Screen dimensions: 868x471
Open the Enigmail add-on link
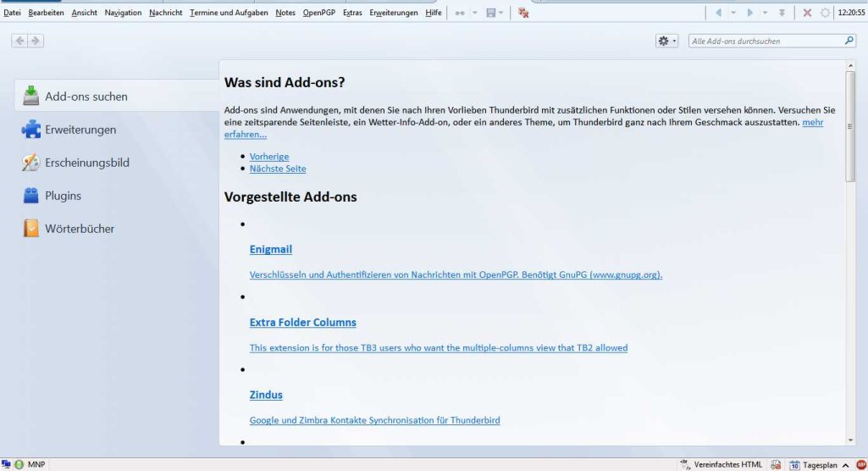pyautogui.click(x=271, y=249)
